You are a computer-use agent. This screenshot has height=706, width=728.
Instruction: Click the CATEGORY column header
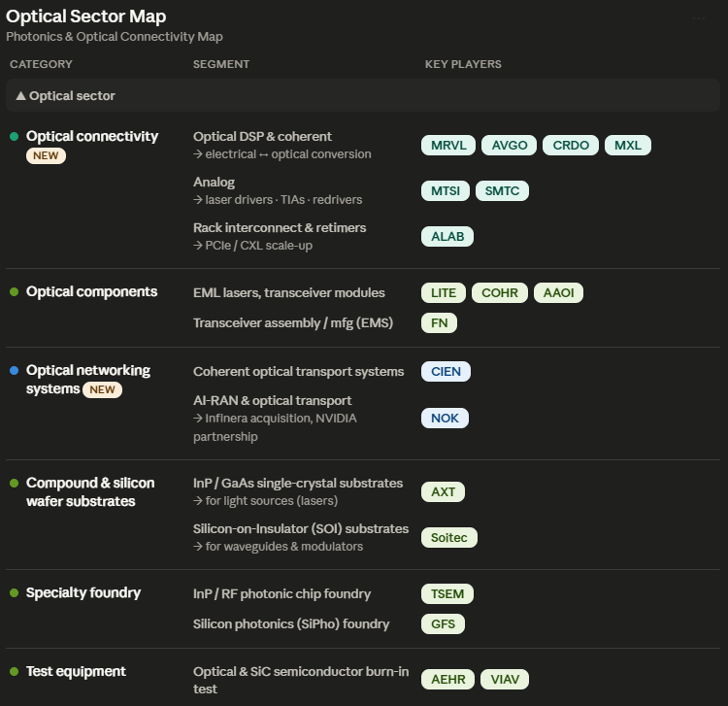(41, 64)
